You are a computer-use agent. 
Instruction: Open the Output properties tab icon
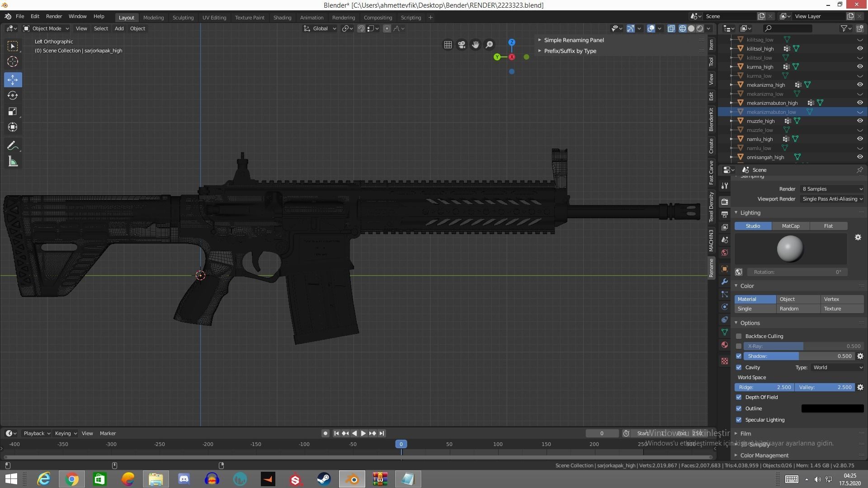[x=725, y=215]
